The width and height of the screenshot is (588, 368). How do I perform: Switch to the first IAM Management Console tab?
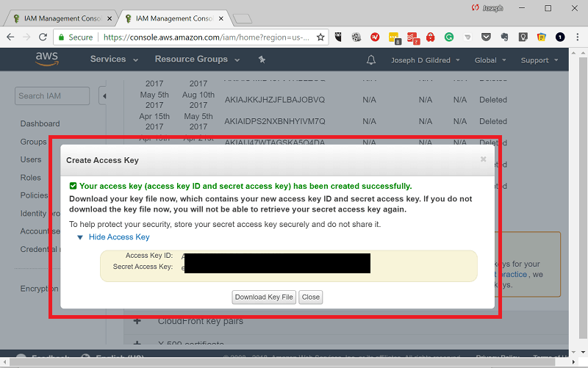click(62, 18)
